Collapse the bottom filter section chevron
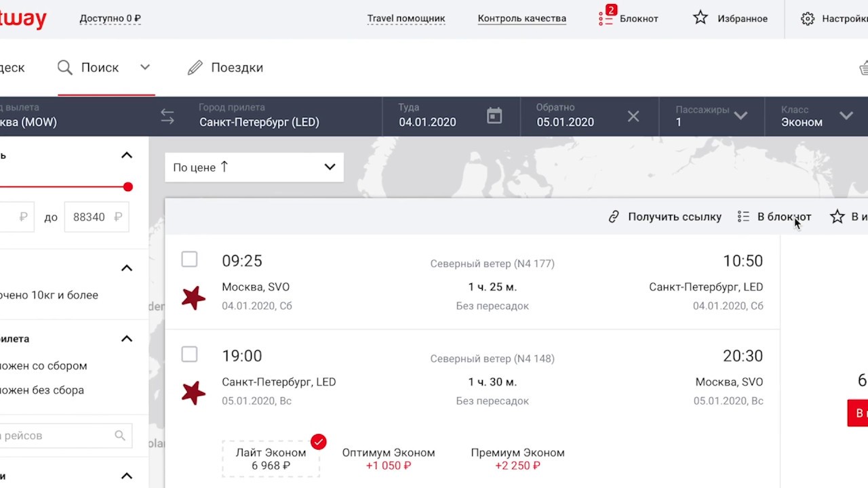 pyautogui.click(x=127, y=476)
